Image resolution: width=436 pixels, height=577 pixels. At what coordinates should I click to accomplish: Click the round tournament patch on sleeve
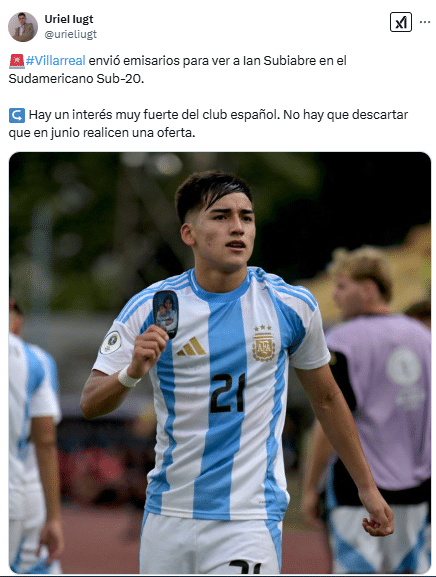pos(111,342)
